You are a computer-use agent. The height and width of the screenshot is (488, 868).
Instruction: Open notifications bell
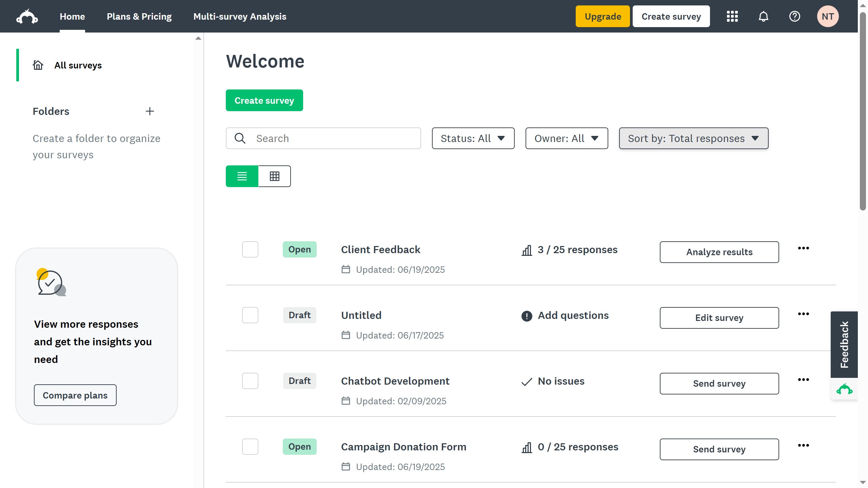pyautogui.click(x=763, y=16)
